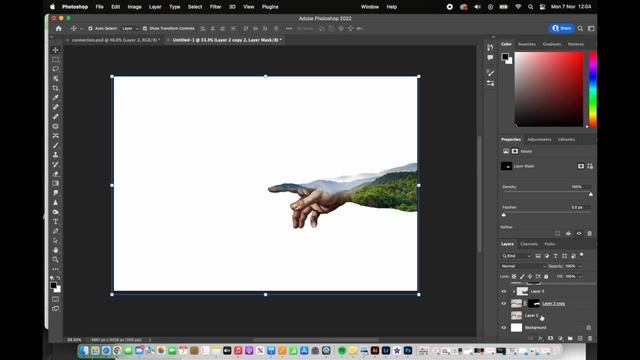
Task: Open the blend mode Normal dropdown
Action: pos(523,266)
